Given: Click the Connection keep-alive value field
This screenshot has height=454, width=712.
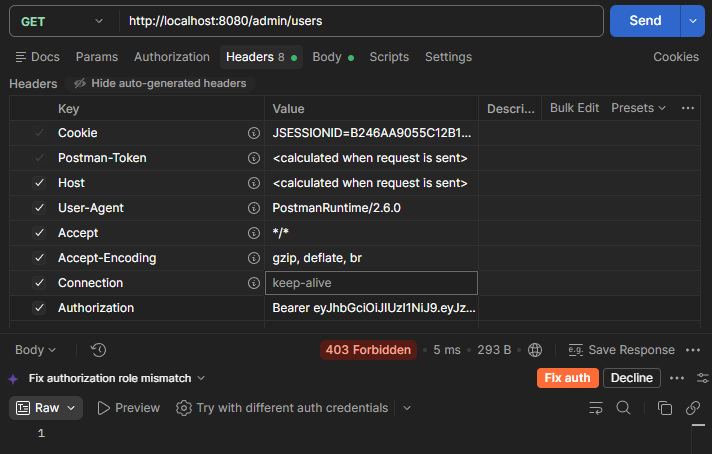Looking at the screenshot, I should coord(371,283).
